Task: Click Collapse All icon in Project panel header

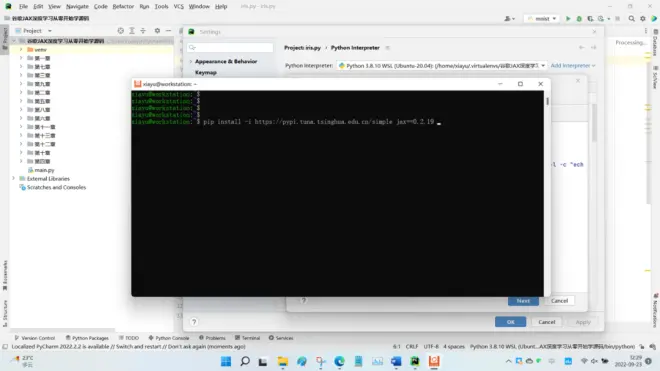Action: click(x=143, y=31)
